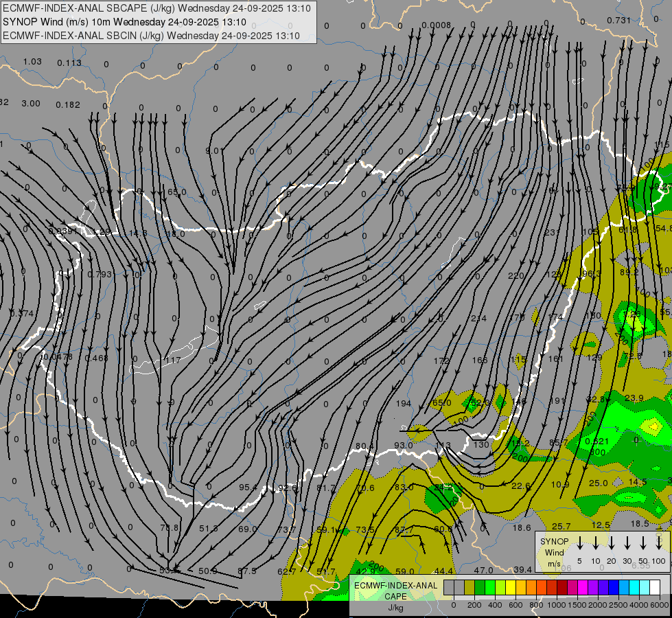The height and width of the screenshot is (618, 672).
Task: Click the SYNOP Wind m/s legend label
Action: pyautogui.click(x=554, y=552)
